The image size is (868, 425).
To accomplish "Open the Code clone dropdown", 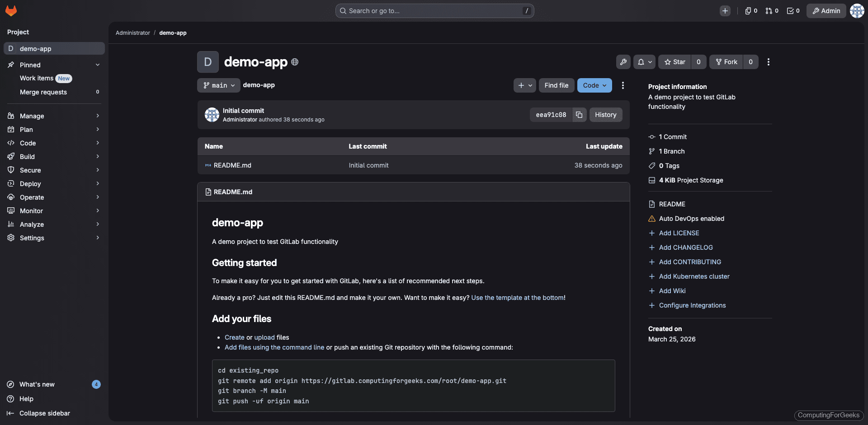I will (594, 85).
